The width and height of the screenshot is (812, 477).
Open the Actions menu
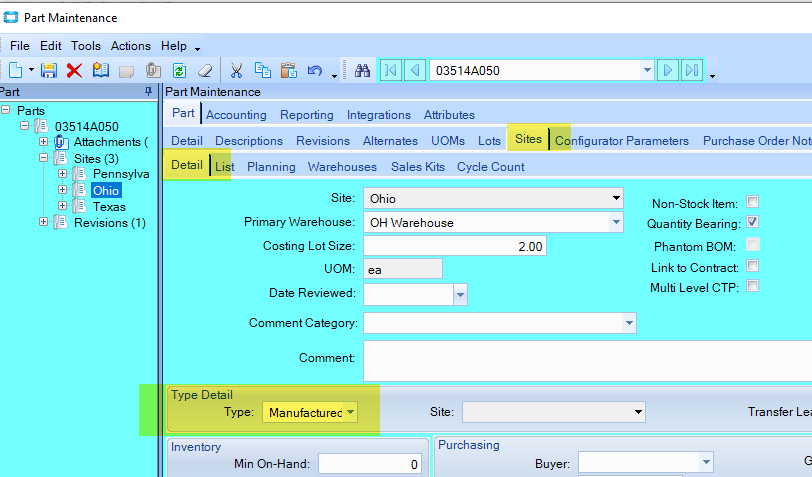pos(130,46)
